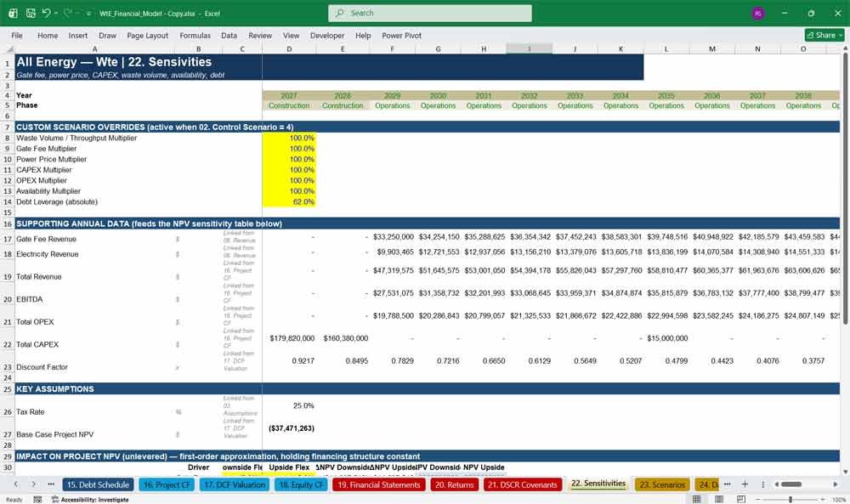Open the Page Layout tab
This screenshot has height=504, width=850.
point(147,35)
